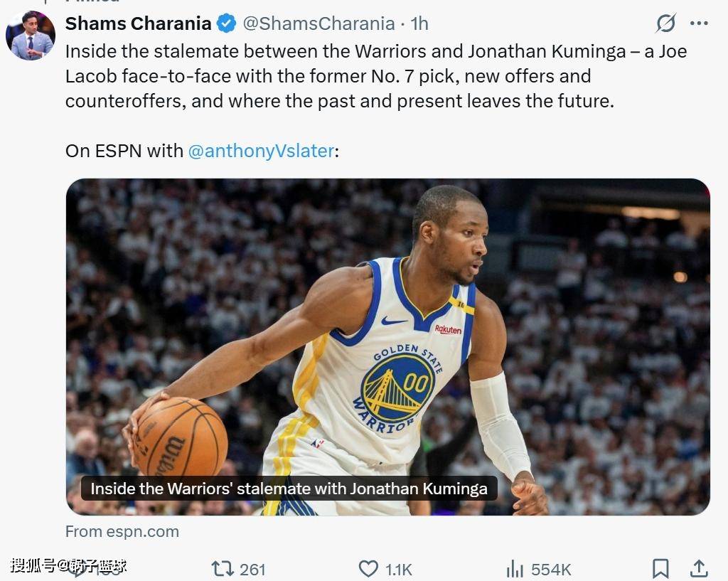The height and width of the screenshot is (581, 728).
Task: Click the views analytics bar-chart icon
Action: pyautogui.click(x=515, y=568)
